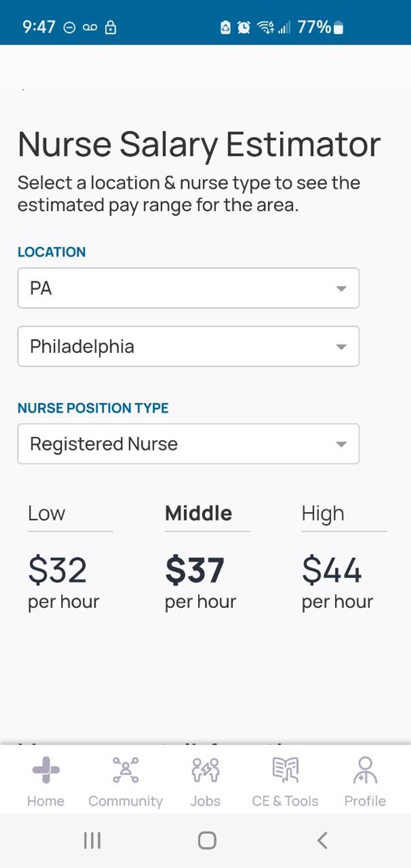Select the High pay column heading
The height and width of the screenshot is (868, 411).
coord(323,513)
